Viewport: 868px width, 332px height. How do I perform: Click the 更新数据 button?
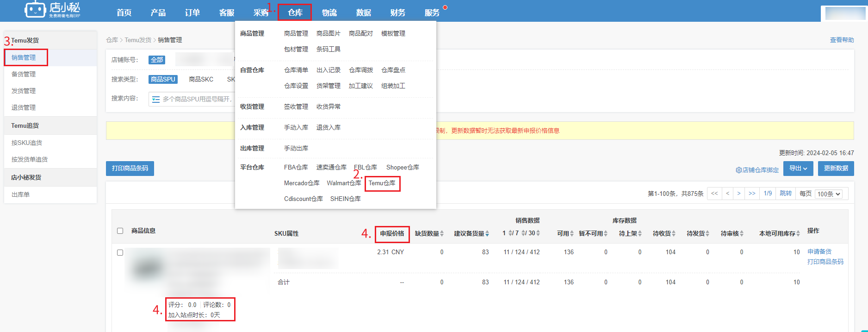tap(836, 169)
